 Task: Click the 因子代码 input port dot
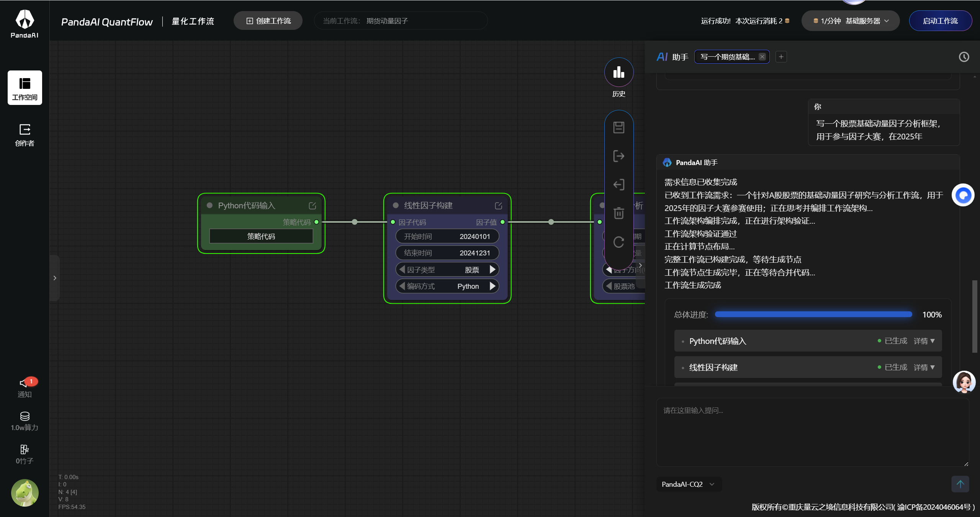(393, 222)
